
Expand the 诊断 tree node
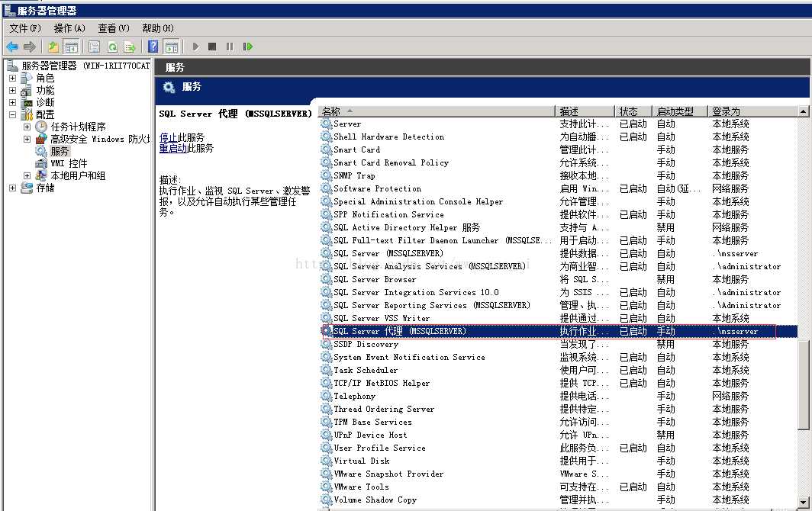(12, 102)
